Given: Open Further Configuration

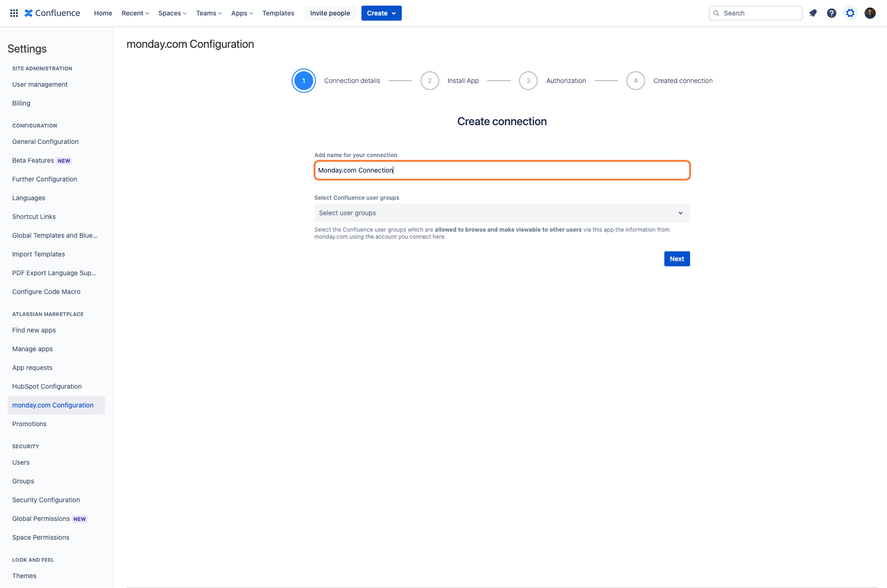Looking at the screenshot, I should [45, 179].
